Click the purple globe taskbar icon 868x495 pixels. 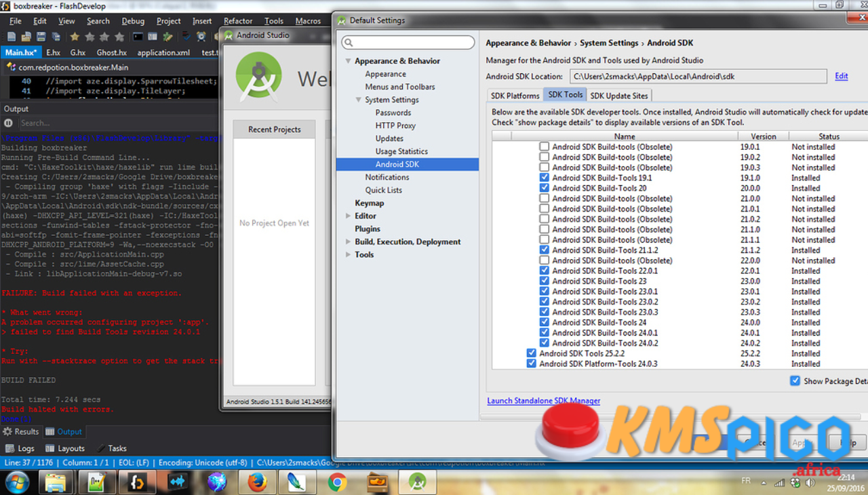(x=217, y=482)
